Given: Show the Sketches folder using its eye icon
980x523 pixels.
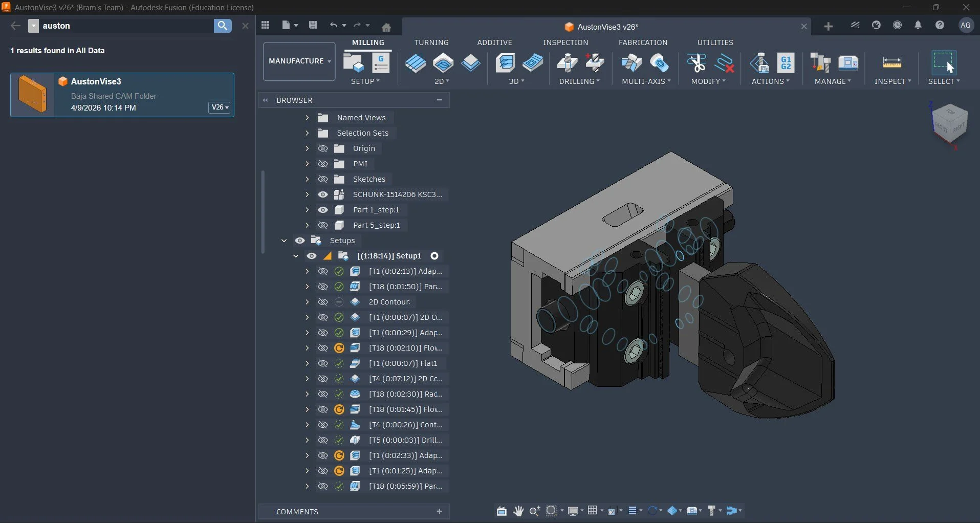Looking at the screenshot, I should tap(323, 179).
